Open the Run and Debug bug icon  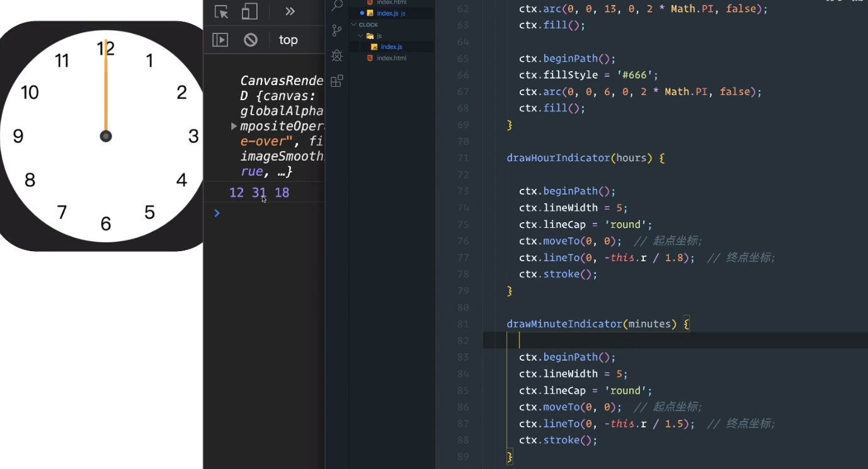pos(337,55)
